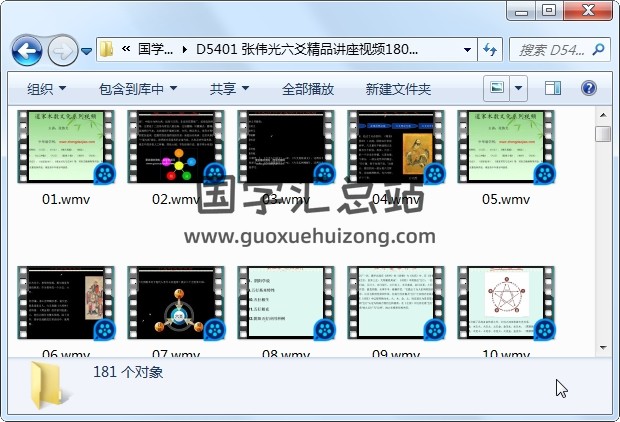The width and height of the screenshot is (620, 422).
Task: Click the help question mark icon
Action: coord(590,89)
